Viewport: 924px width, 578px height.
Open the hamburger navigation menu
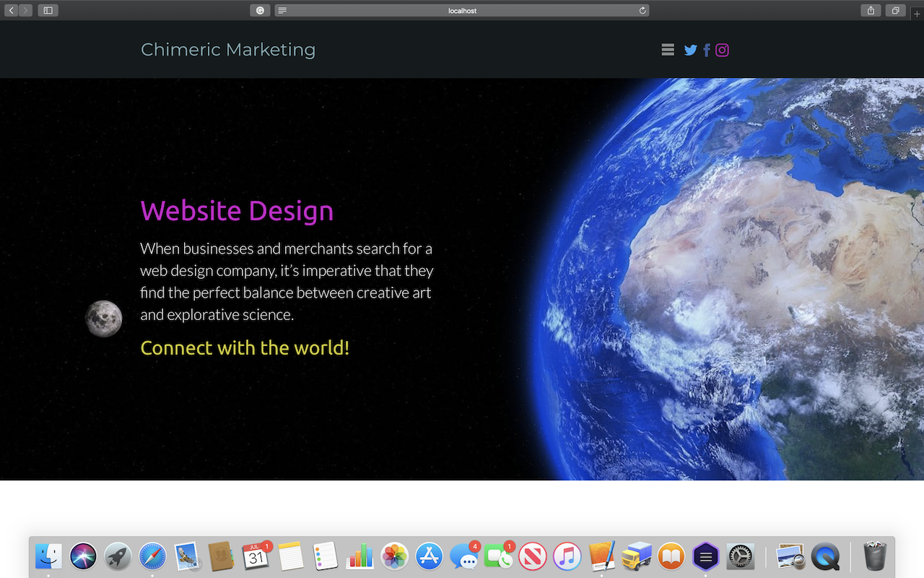point(668,50)
